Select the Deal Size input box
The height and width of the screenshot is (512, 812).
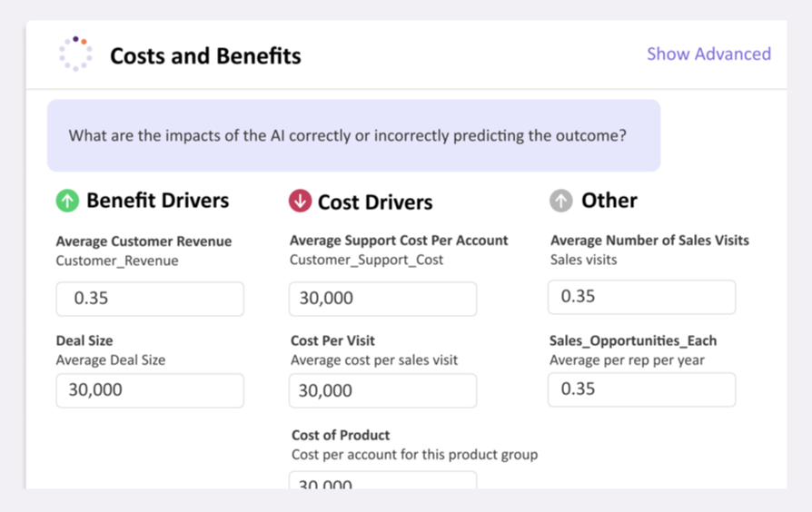tap(150, 390)
